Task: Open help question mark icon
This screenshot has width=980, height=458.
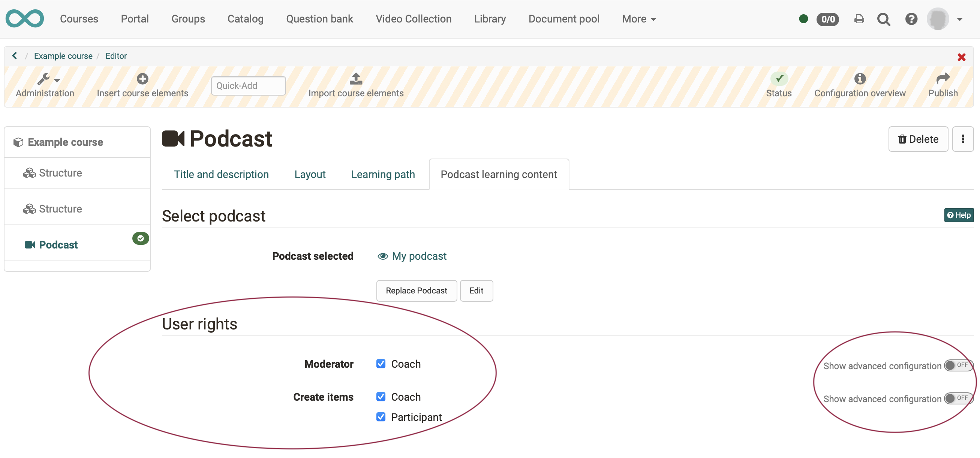Action: [x=911, y=19]
